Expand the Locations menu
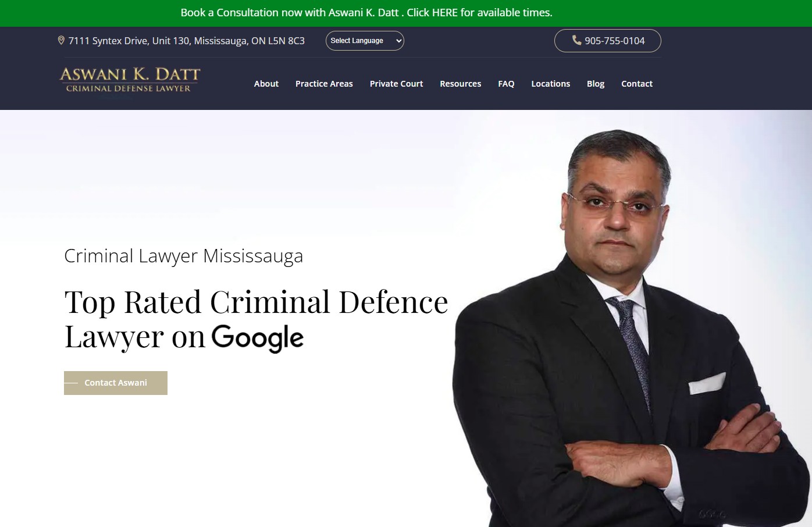The image size is (812, 527). [550, 83]
